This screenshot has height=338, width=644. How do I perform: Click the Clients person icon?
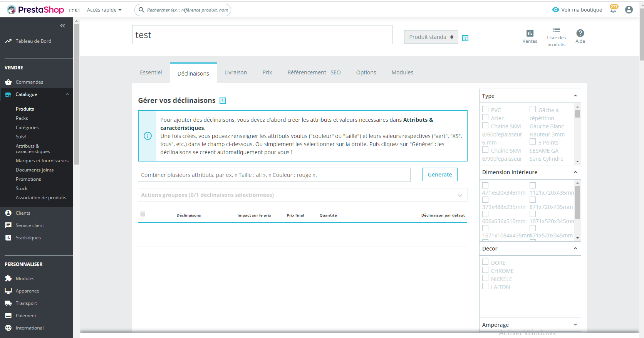click(x=8, y=213)
